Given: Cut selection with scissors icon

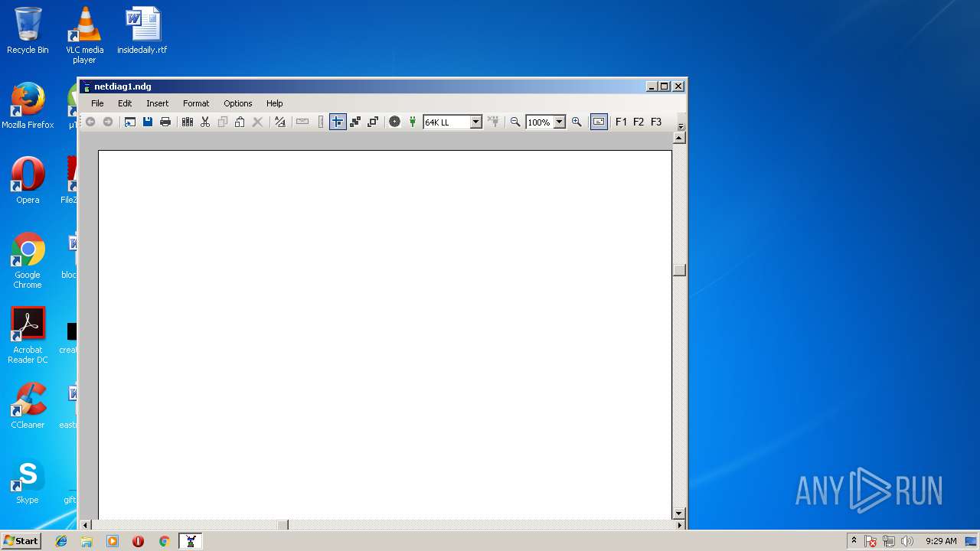Looking at the screenshot, I should point(205,122).
